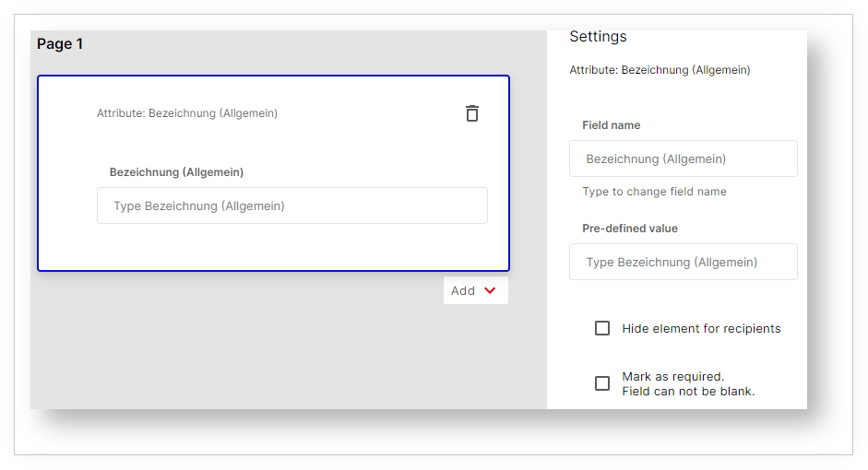
Task: Select the Page 1 heading
Action: 60,44
